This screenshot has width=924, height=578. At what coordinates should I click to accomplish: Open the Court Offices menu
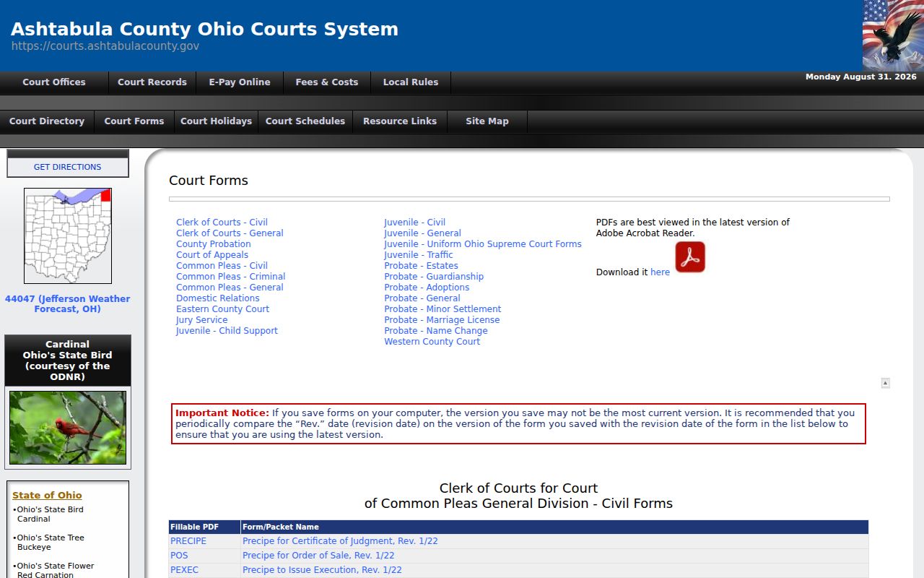point(54,82)
